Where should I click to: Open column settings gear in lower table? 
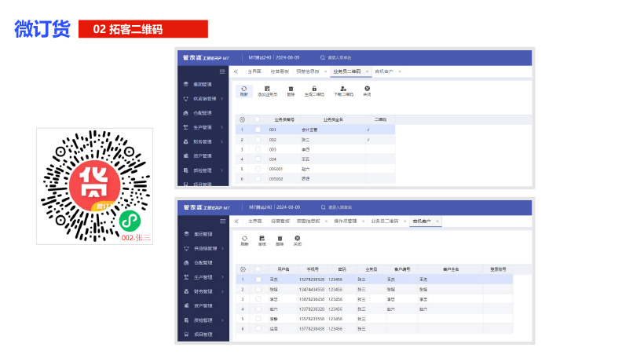242,269
